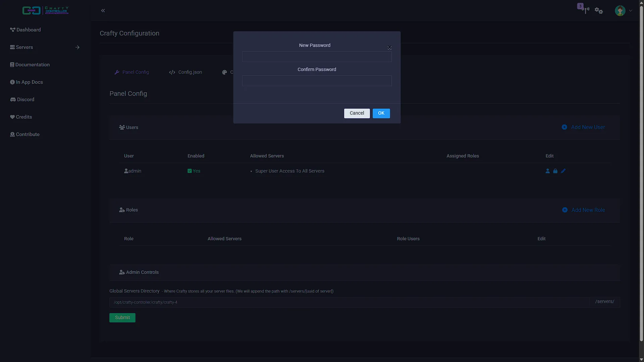The image size is (644, 362).
Task: Expand the Servers submenu arrow
Action: [x=77, y=47]
